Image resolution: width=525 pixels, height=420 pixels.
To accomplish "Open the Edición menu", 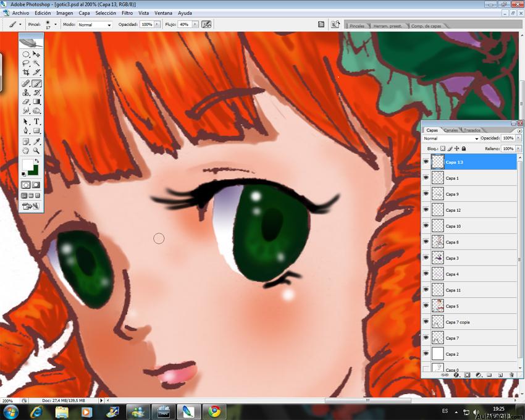I will 43,13.
